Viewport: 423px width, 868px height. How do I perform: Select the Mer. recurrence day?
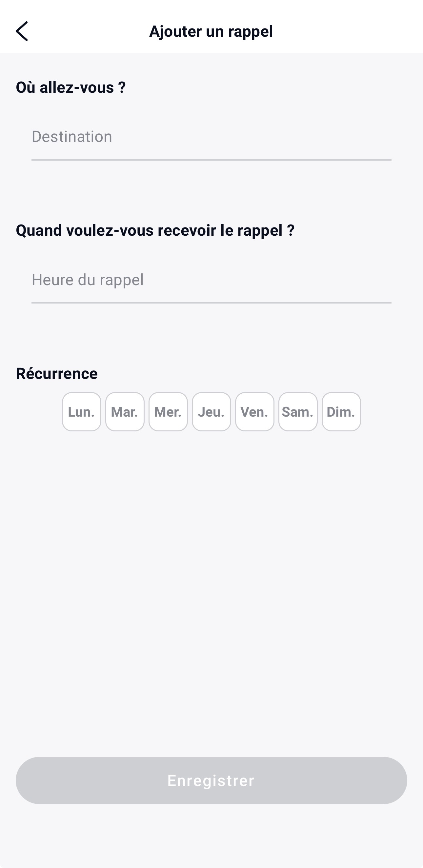coord(168,411)
